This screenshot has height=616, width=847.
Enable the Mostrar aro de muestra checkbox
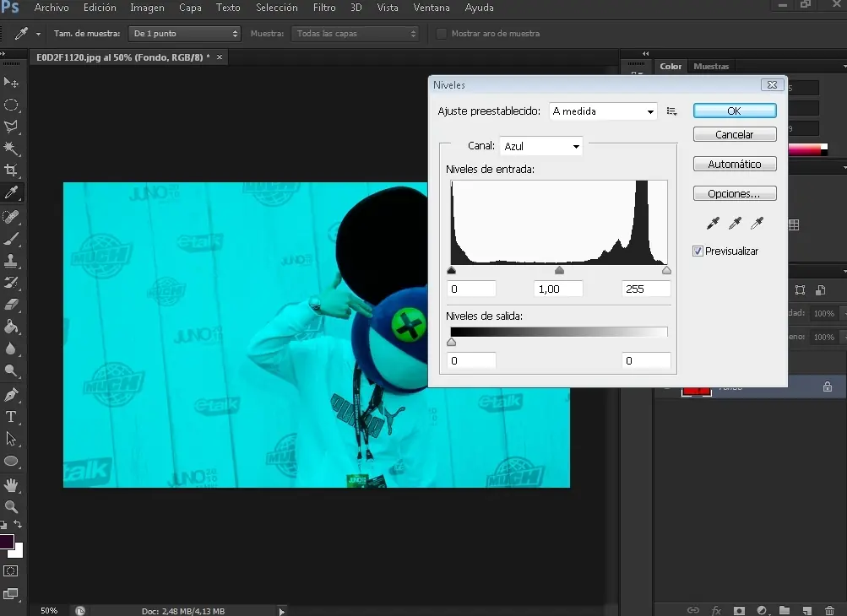click(x=442, y=34)
